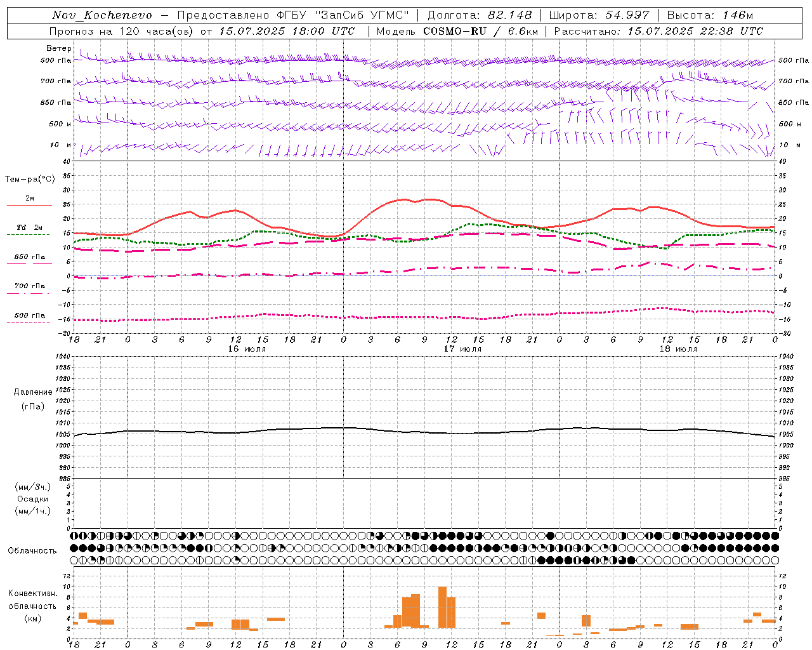Screen dimensions: 812x650
Task: Click the red '2м' temperature legend line
Action: click(29, 205)
